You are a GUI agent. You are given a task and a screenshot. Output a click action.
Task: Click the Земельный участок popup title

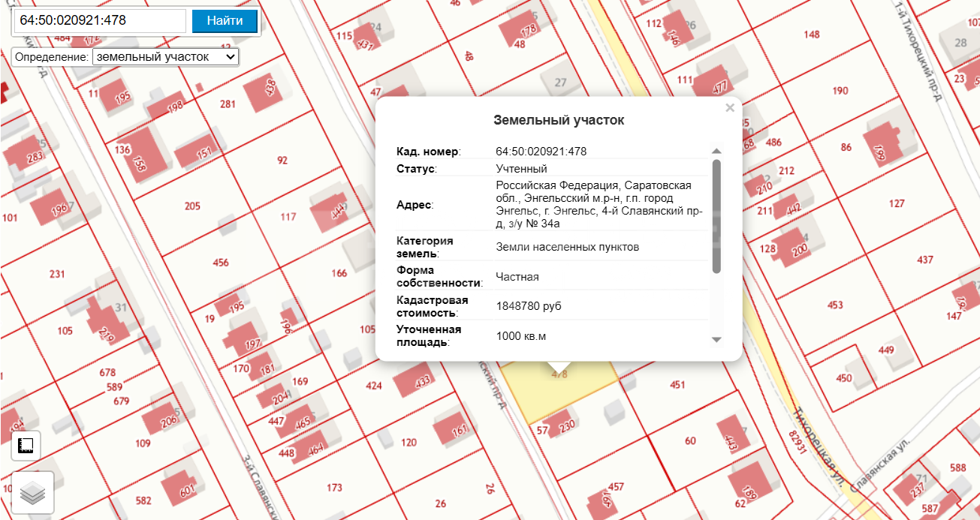[x=559, y=119]
